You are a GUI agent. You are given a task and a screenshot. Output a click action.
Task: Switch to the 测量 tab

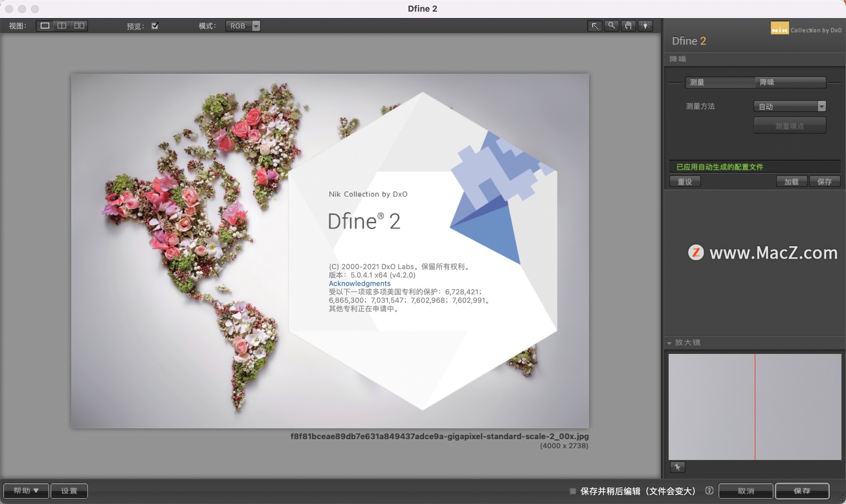coord(720,82)
